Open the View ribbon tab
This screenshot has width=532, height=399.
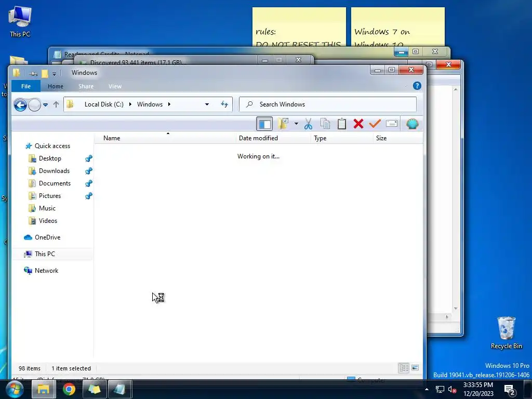(115, 86)
